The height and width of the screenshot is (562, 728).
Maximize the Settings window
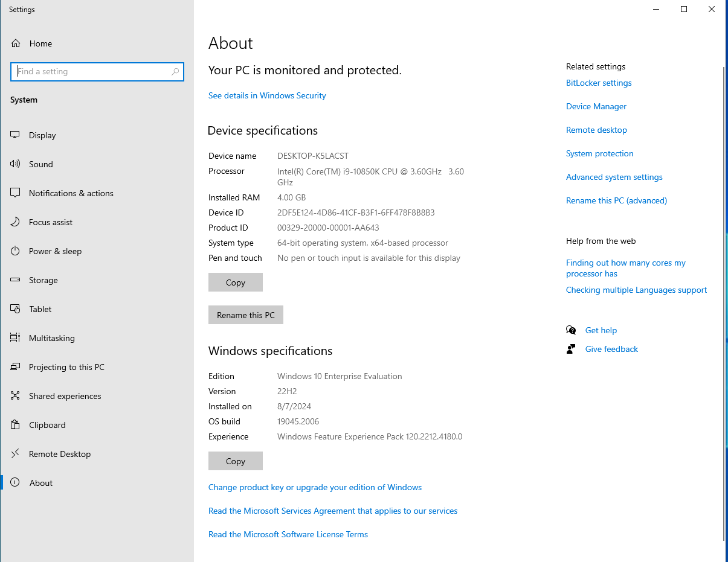[684, 9]
